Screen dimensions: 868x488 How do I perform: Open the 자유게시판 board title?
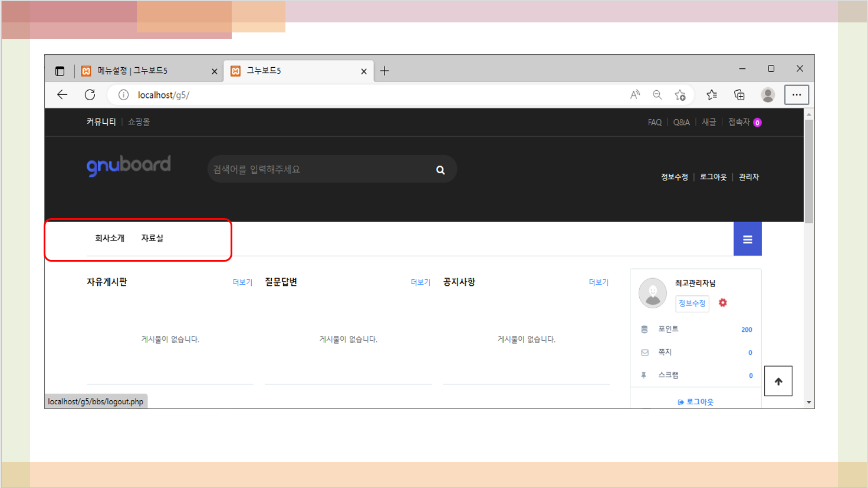107,282
